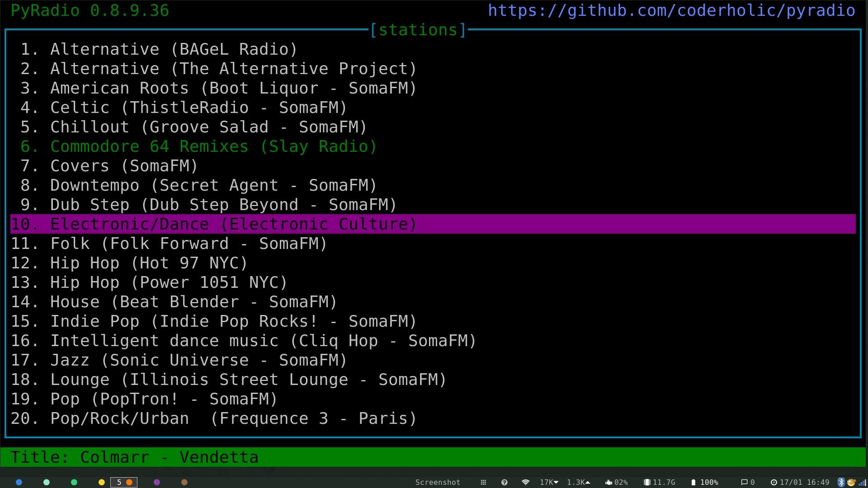This screenshot has height=488, width=868.
Task: Switch to the purple workspace dot
Action: [x=157, y=482]
